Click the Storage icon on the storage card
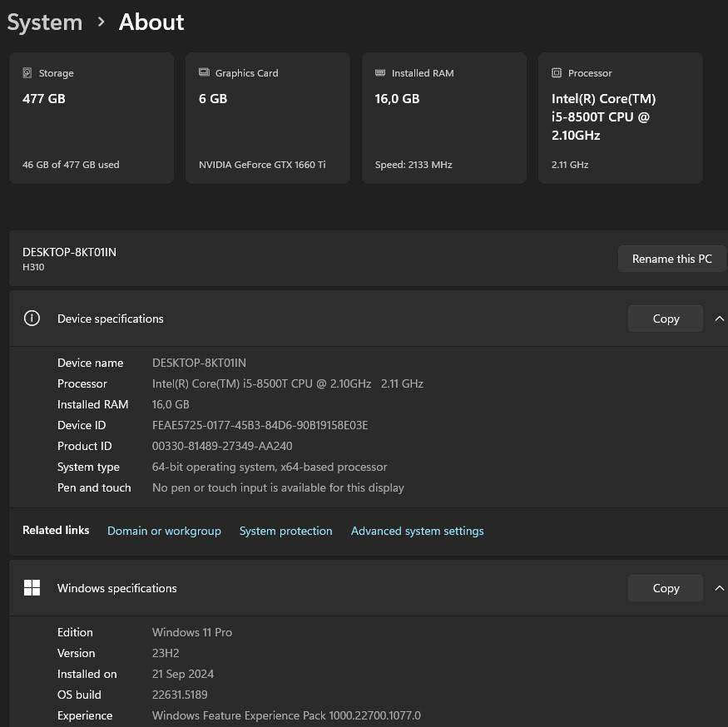Image resolution: width=728 pixels, height=727 pixels. [x=27, y=73]
